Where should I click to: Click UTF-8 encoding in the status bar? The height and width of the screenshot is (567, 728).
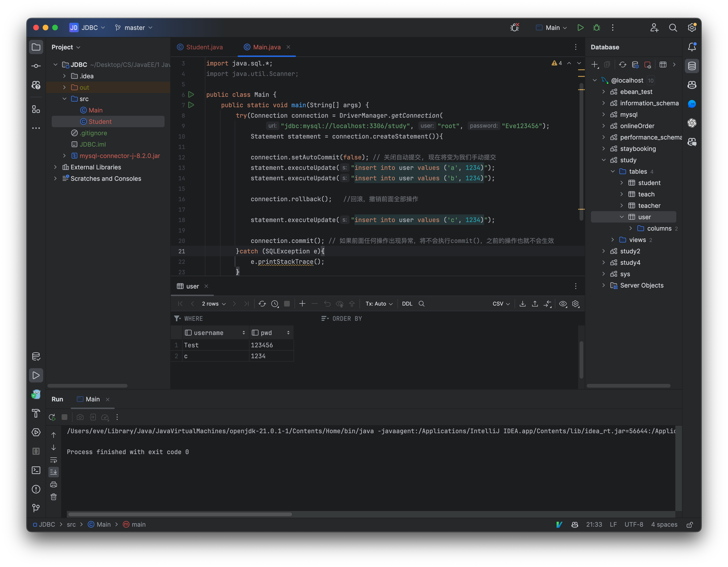click(x=634, y=524)
